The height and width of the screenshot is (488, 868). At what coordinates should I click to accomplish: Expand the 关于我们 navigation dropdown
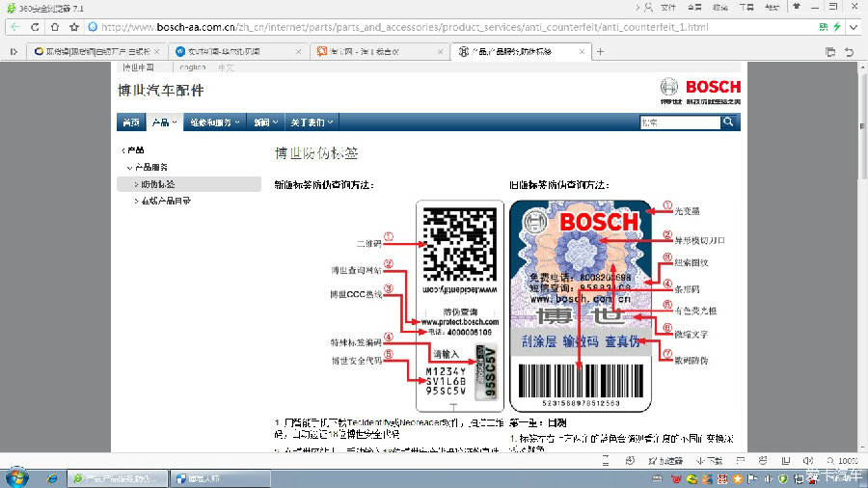(312, 122)
